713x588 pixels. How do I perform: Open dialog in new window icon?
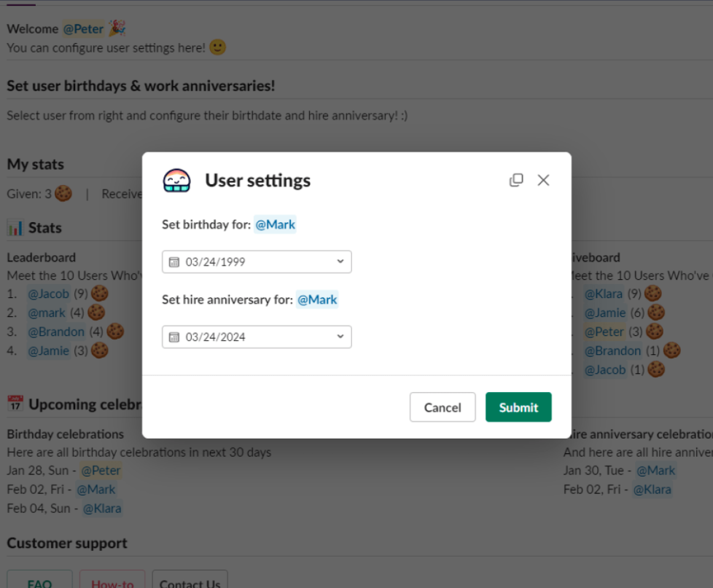pyautogui.click(x=516, y=181)
